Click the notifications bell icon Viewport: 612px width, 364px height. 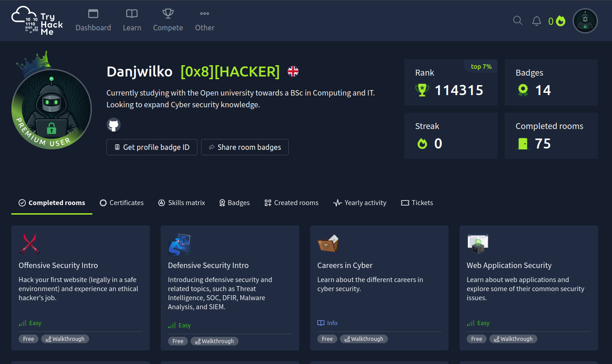536,20
